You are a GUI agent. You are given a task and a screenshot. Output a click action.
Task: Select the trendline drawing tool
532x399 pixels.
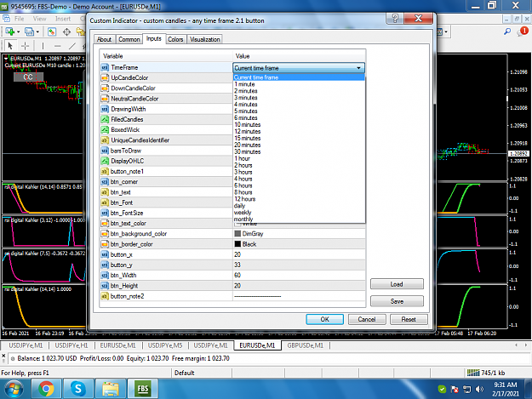(x=72, y=45)
